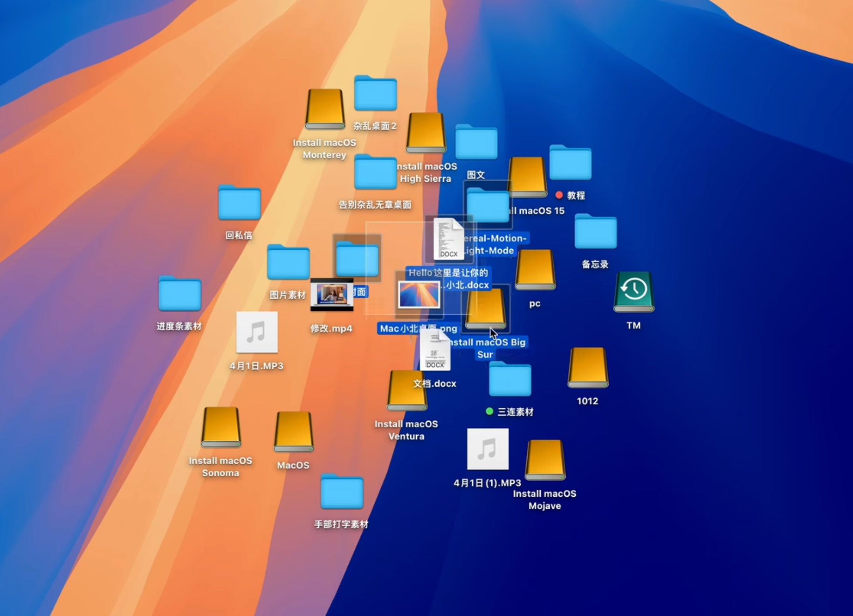Select the TM Time Machine drive icon

click(x=633, y=292)
